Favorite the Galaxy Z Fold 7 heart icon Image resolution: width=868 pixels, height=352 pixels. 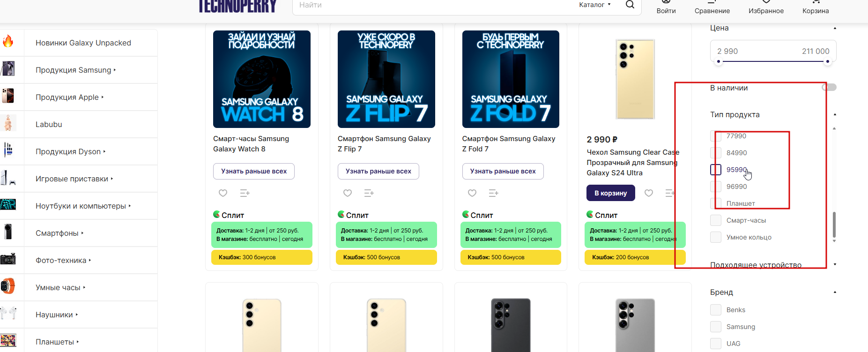point(472,193)
